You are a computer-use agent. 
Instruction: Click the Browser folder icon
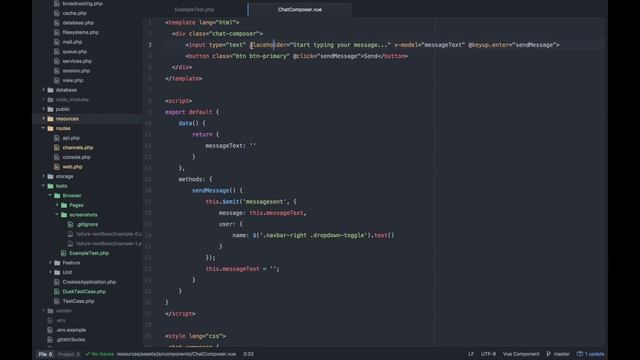coord(58,196)
